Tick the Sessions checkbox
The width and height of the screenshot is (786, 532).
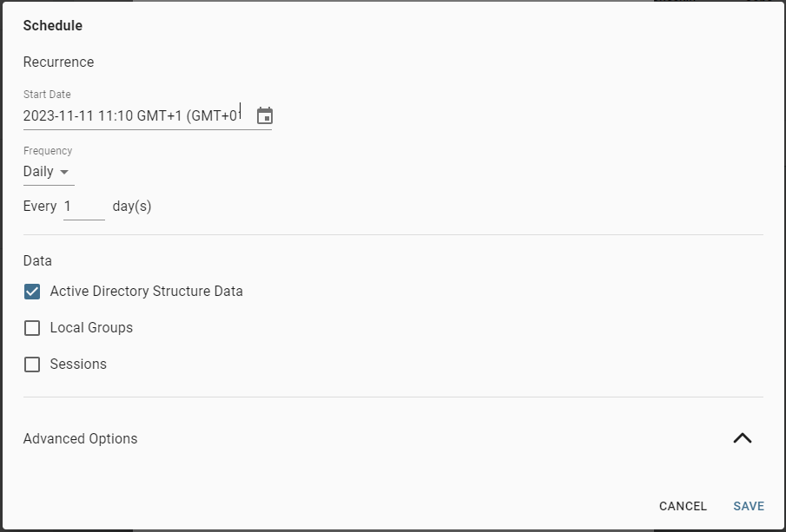[x=32, y=365]
